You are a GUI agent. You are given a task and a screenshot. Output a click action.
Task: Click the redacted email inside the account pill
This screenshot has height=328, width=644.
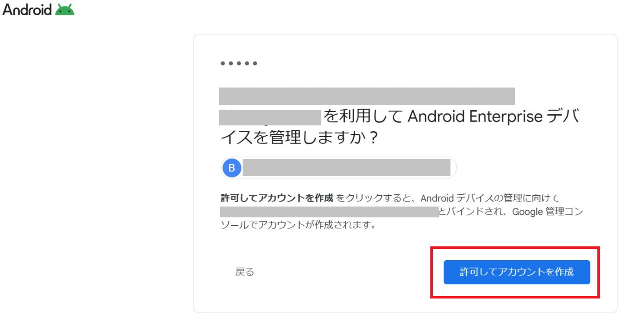(x=346, y=168)
